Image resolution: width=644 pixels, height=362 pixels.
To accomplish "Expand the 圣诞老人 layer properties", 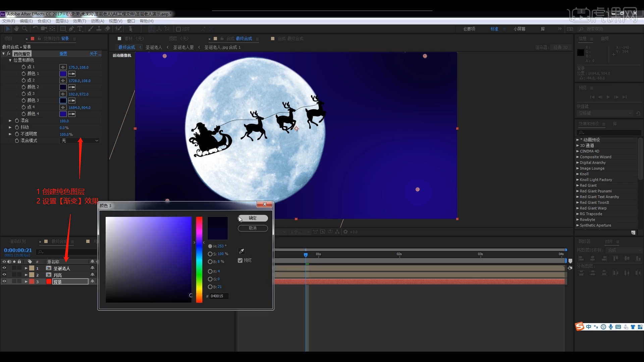I will pyautogui.click(x=26, y=268).
